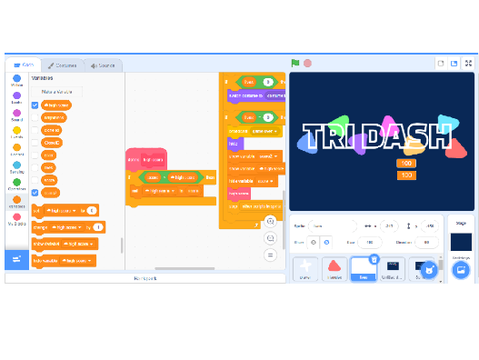The image size is (479, 360).
Task: Reset workspace zoom to default
Action: (x=270, y=255)
